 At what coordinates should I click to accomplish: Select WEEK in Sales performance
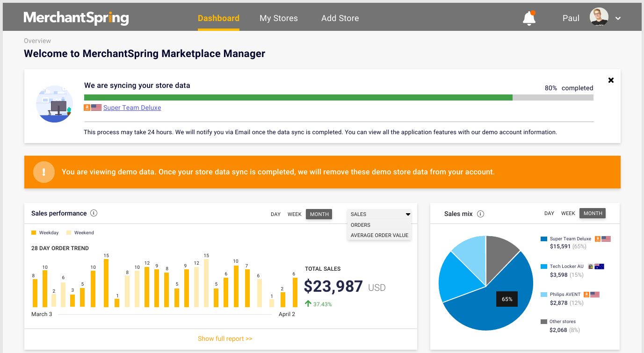tap(295, 214)
